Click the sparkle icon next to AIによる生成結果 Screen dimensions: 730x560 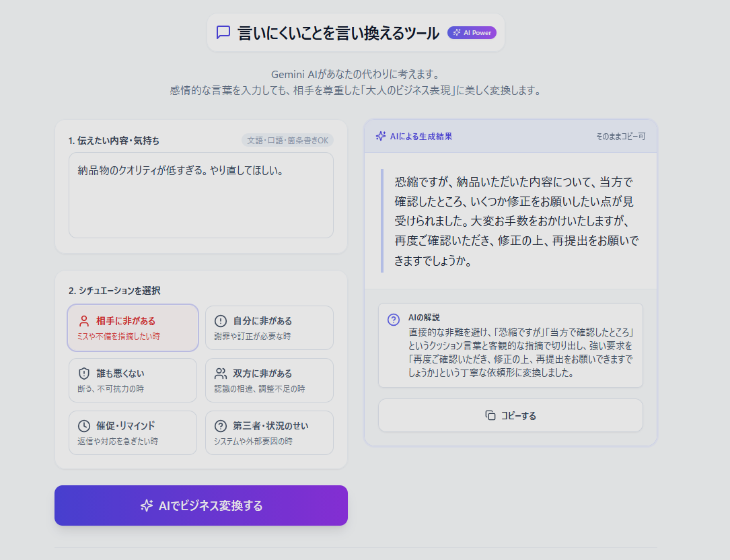(380, 136)
